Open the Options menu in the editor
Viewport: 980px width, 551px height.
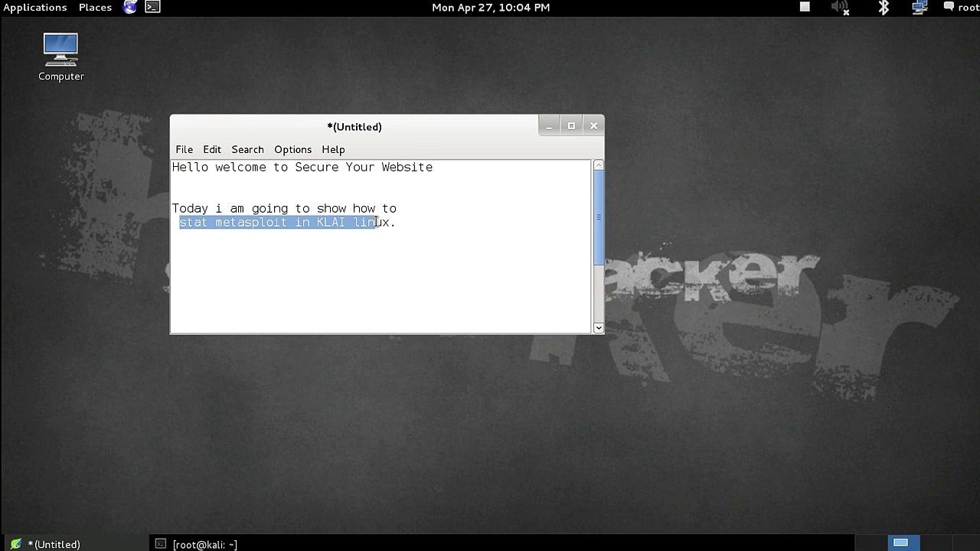click(292, 149)
